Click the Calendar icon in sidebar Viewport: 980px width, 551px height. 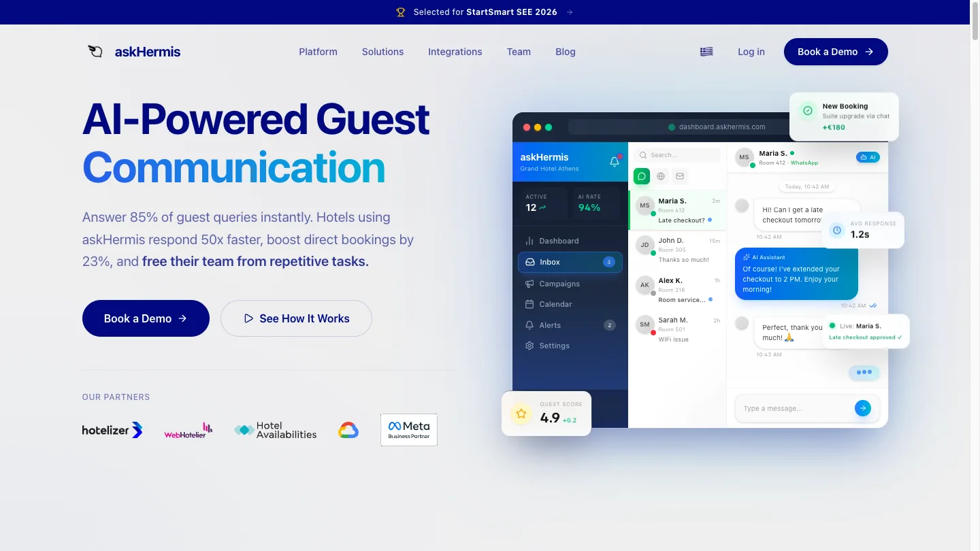[x=529, y=304]
